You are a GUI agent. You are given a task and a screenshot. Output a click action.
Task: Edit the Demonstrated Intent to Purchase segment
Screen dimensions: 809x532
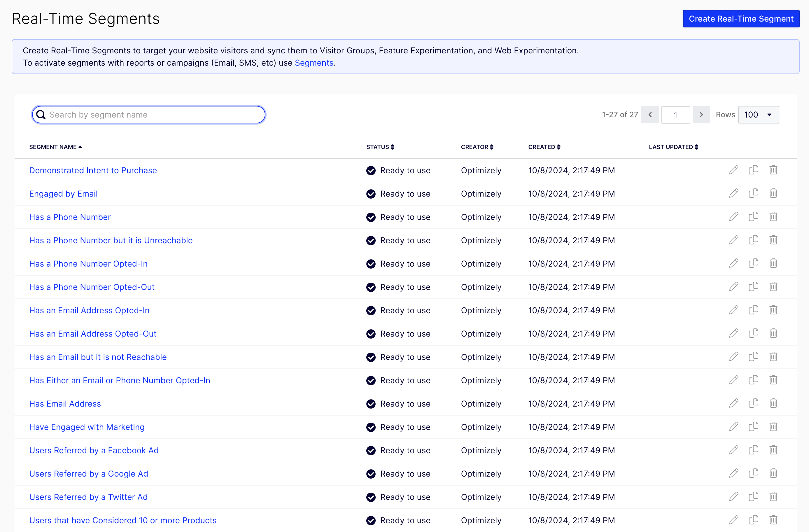(733, 170)
